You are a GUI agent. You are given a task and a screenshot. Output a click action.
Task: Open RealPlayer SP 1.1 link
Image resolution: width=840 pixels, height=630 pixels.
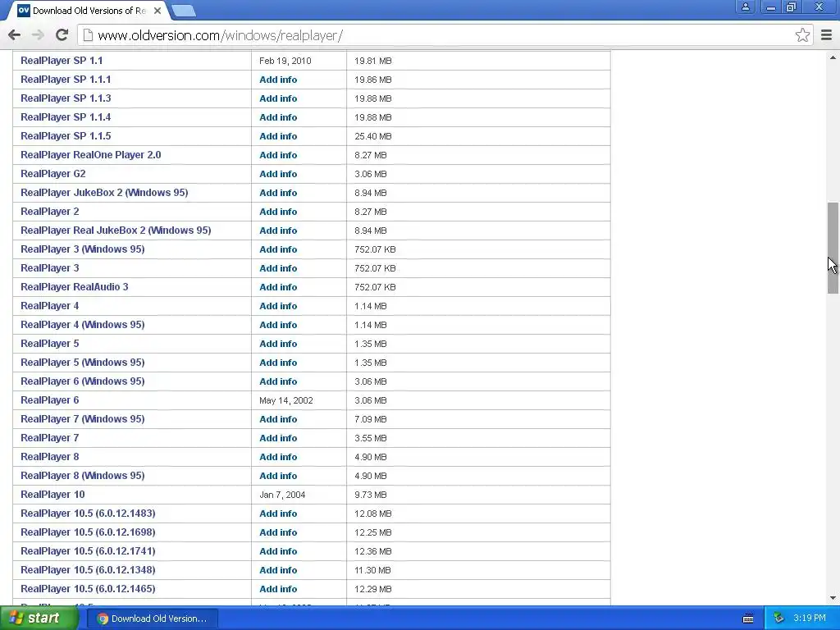62,61
